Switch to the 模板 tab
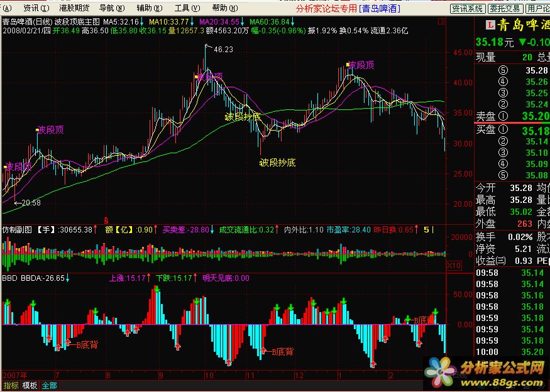This screenshot has width=550, height=392. pyautogui.click(x=30, y=386)
